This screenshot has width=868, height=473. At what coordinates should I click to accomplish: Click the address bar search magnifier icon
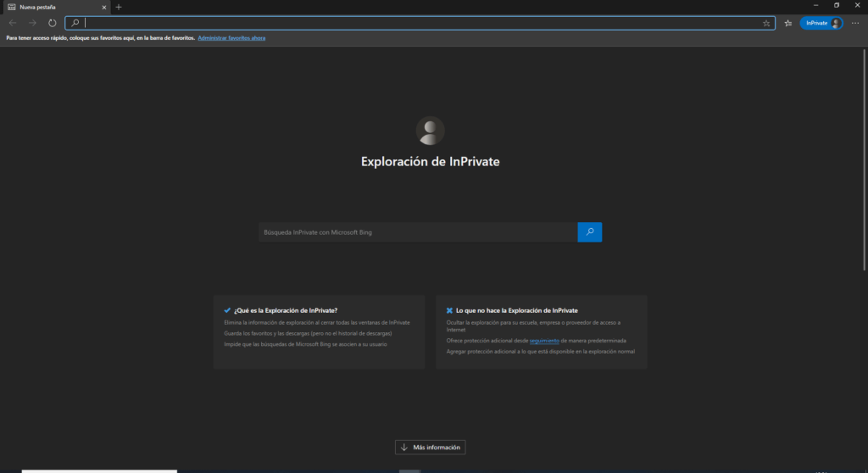click(75, 23)
